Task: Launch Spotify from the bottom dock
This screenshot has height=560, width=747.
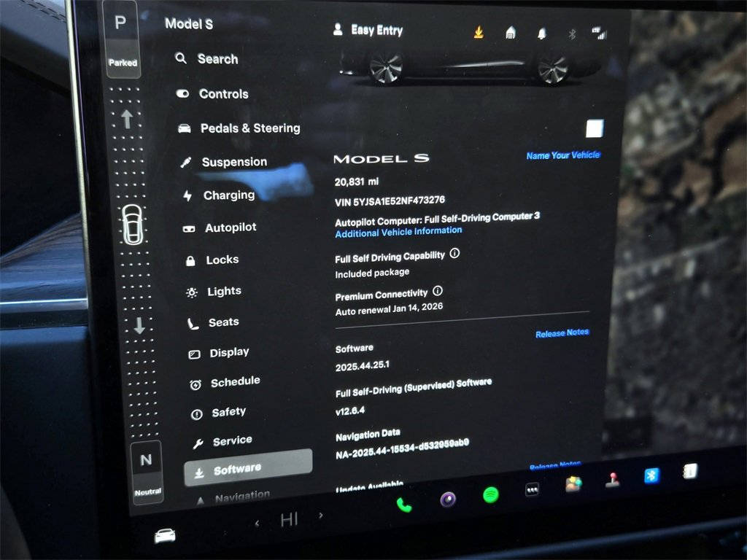Action: point(491,496)
